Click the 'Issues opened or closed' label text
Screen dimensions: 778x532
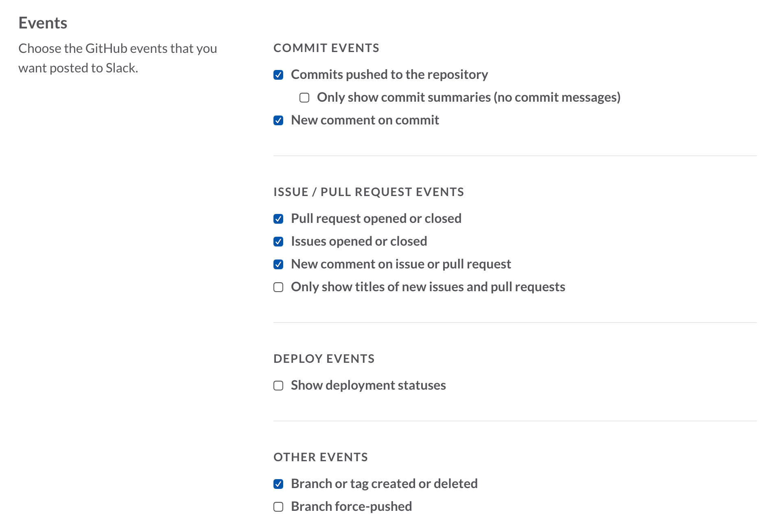click(x=359, y=241)
